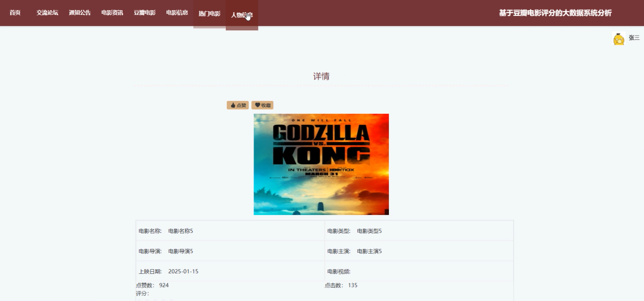Screen dimensions: 644x301
Task: Open the 热门电影 menu item
Action: (209, 14)
